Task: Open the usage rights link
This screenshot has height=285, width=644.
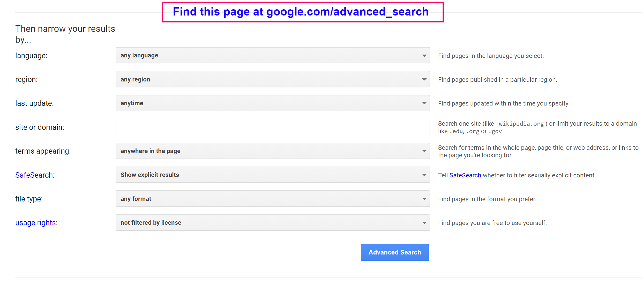Action: pyautogui.click(x=35, y=222)
